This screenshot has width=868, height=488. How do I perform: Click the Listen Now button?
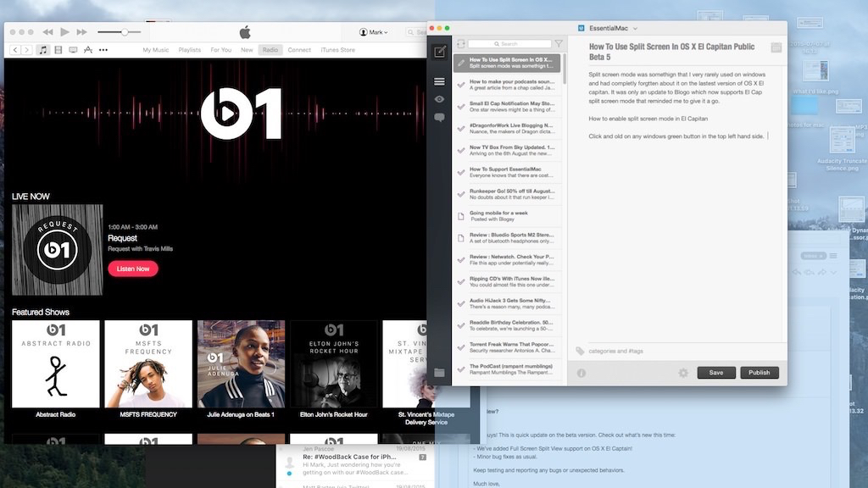[x=133, y=269]
